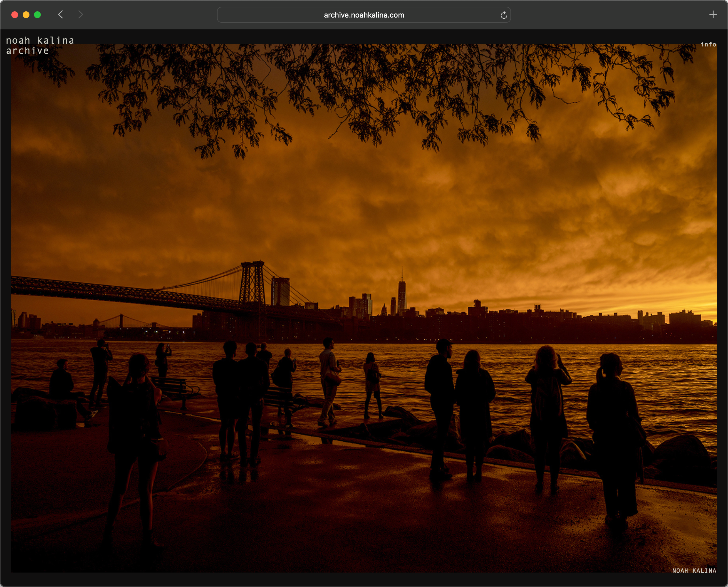Go back with the browser back arrow
Screen dimensions: 728x587
tap(61, 14)
